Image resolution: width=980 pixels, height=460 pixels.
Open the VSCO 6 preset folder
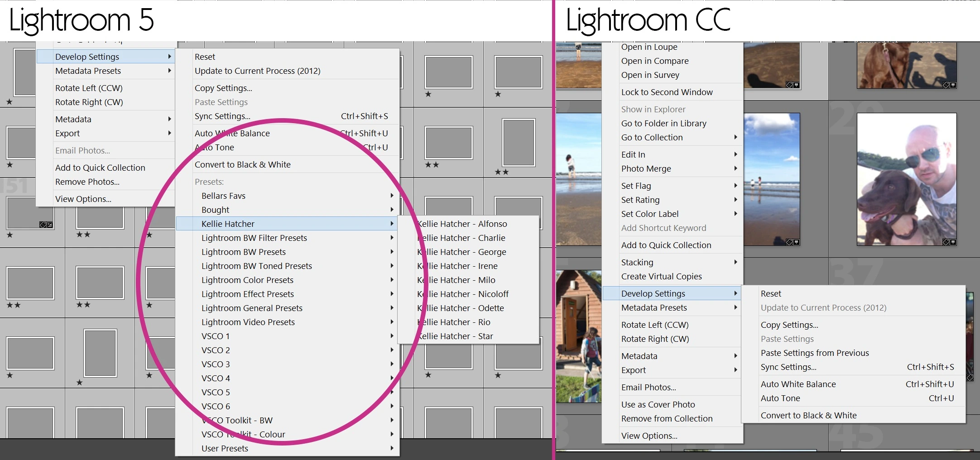tap(288, 406)
